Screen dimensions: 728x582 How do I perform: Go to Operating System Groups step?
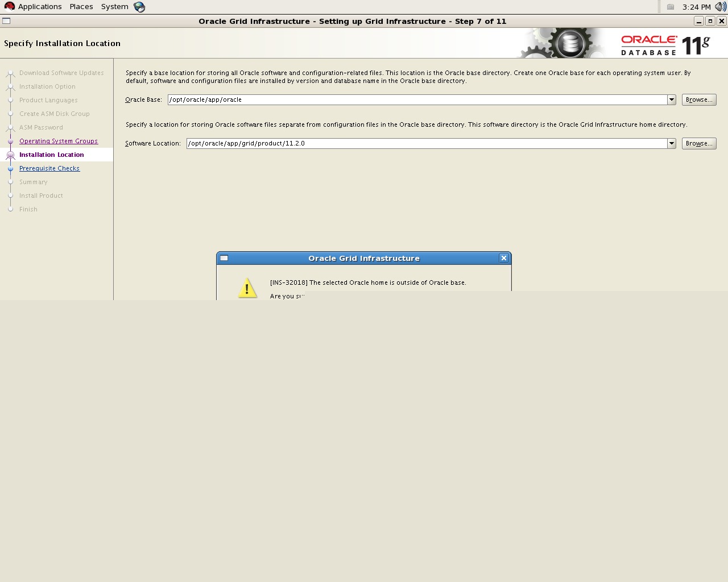pos(59,141)
